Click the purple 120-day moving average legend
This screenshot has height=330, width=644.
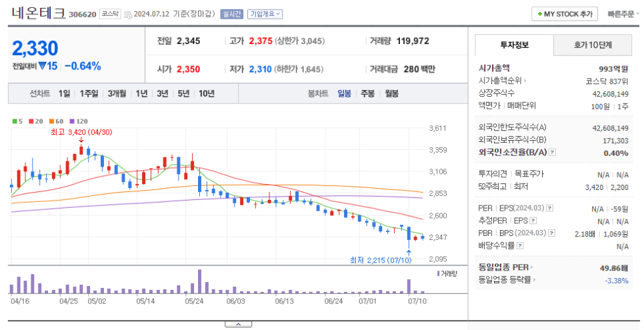click(79, 121)
